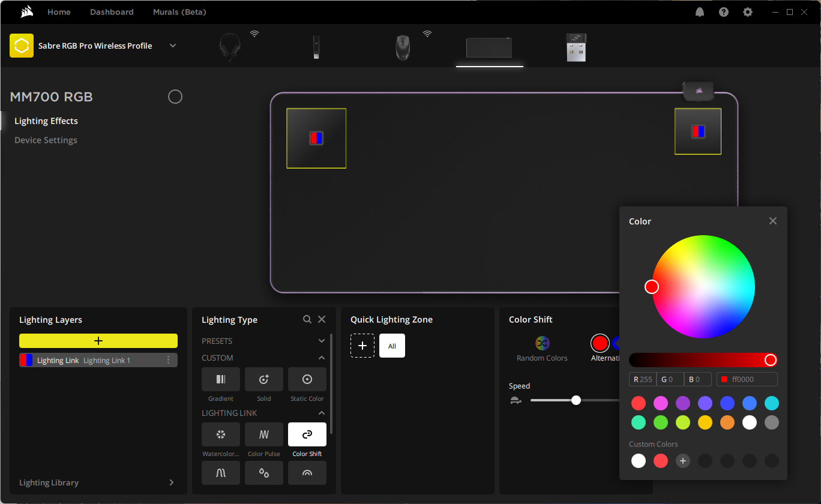Select the wireless mouse device icon
Screen dimensions: 821x504
[x=403, y=47]
